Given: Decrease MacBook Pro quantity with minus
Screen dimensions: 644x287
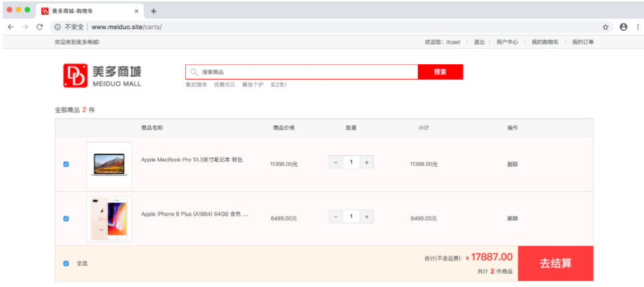Looking at the screenshot, I should point(336,162).
